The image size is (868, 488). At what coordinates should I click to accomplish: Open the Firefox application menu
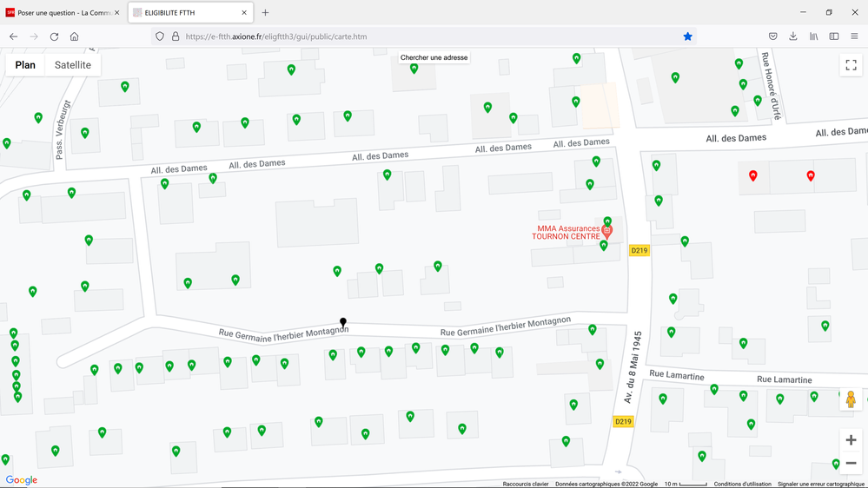[x=854, y=36]
